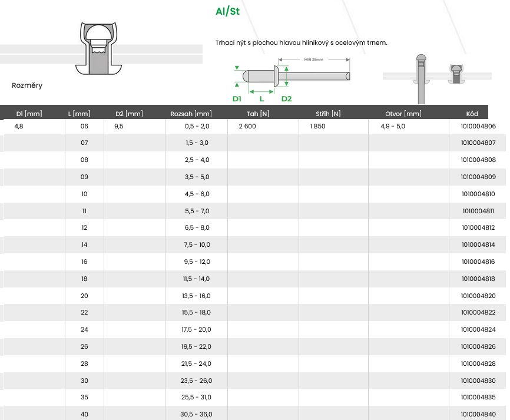Click the Tah value 2 600
This screenshot has height=420, width=510.
[x=247, y=127]
